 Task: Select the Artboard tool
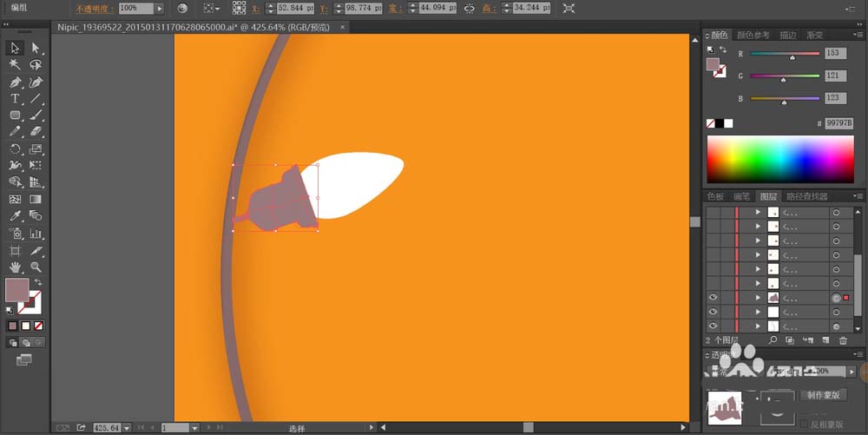pos(15,251)
